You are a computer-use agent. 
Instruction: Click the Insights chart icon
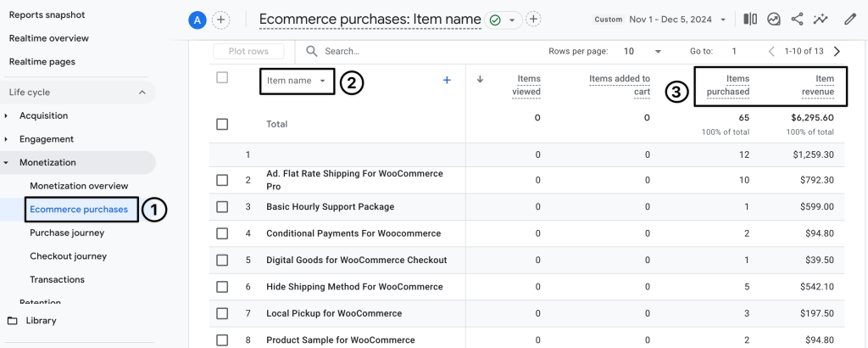click(774, 19)
